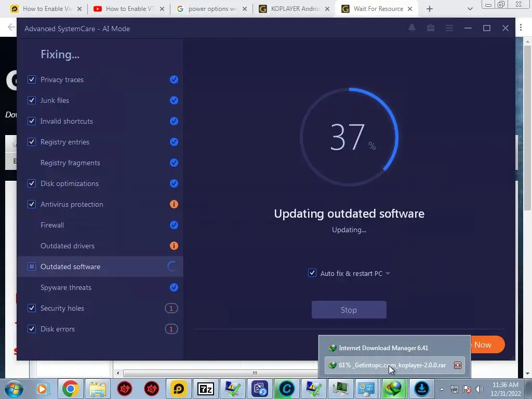Click the Outdated drivers row label
The width and height of the screenshot is (532, 399).
point(67,246)
